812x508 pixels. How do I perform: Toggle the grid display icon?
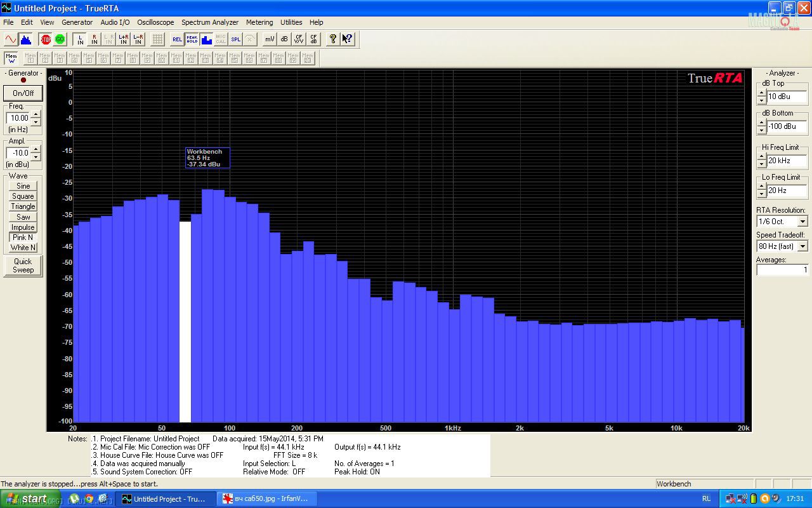[158, 39]
